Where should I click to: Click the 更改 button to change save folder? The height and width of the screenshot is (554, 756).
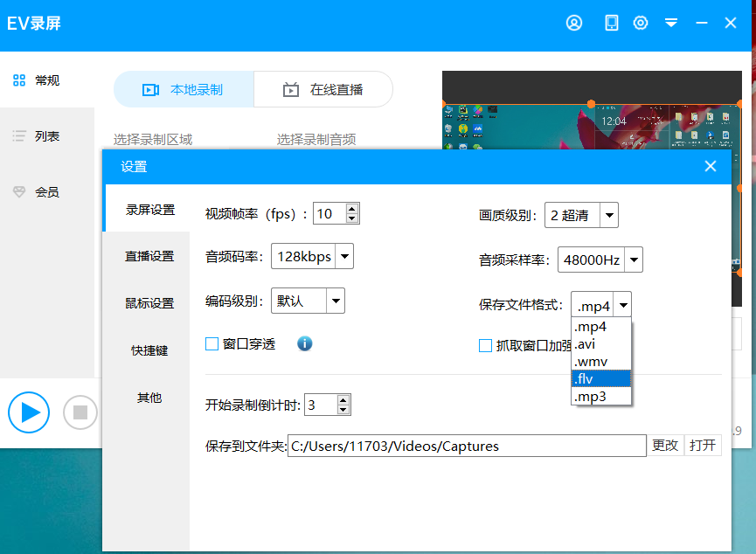click(x=666, y=445)
